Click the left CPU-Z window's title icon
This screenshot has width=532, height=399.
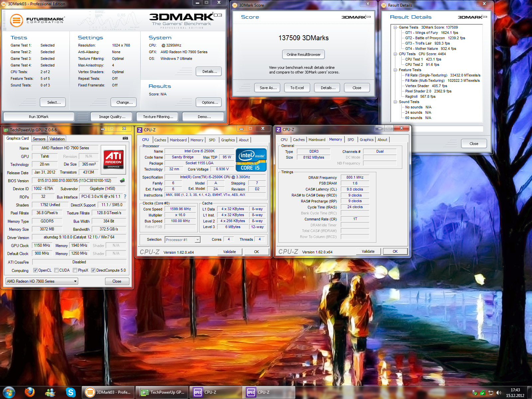[x=140, y=130]
